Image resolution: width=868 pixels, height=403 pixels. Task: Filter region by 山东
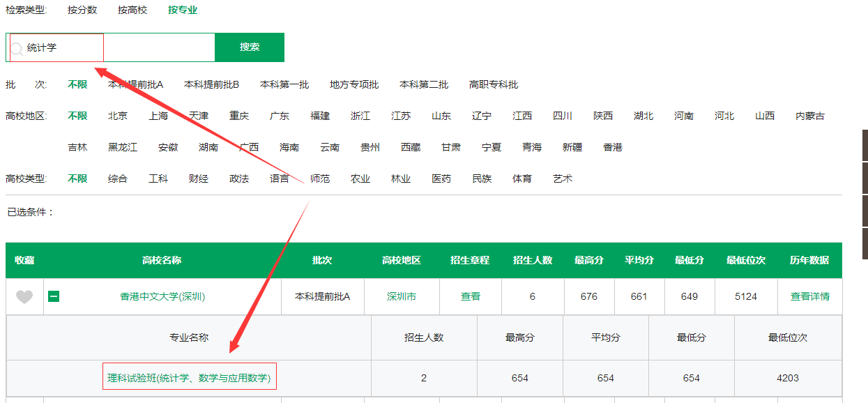pos(441,116)
